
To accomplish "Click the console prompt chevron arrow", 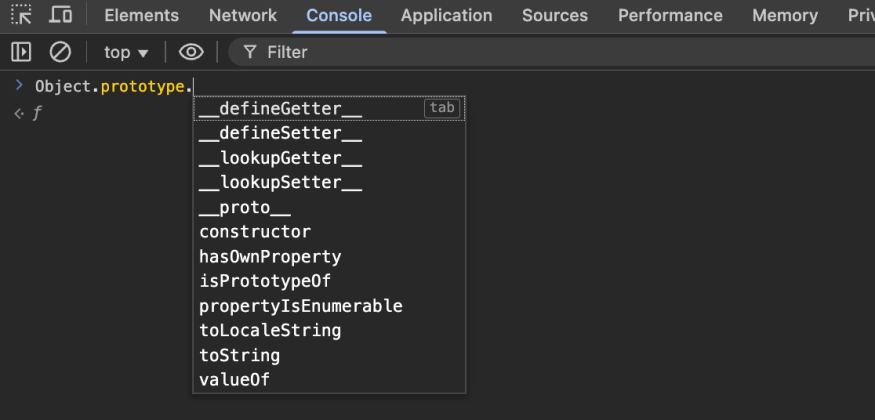I will (x=19, y=85).
